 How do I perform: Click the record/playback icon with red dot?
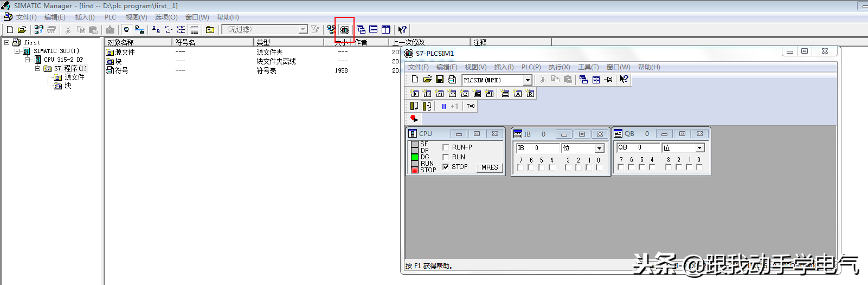(414, 119)
